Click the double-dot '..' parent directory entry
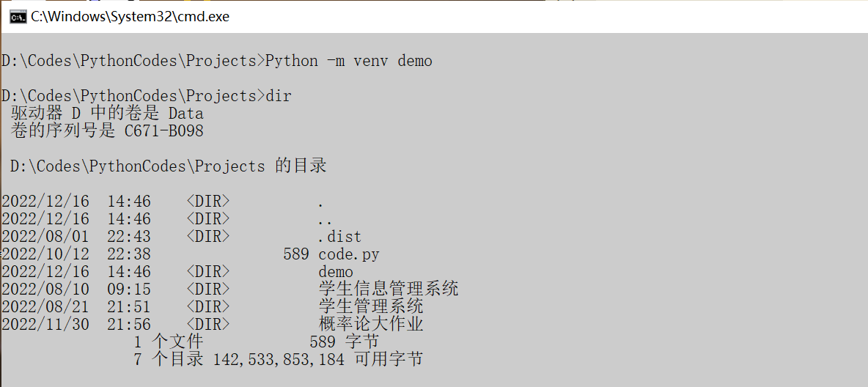The width and height of the screenshot is (868, 387). [x=325, y=219]
